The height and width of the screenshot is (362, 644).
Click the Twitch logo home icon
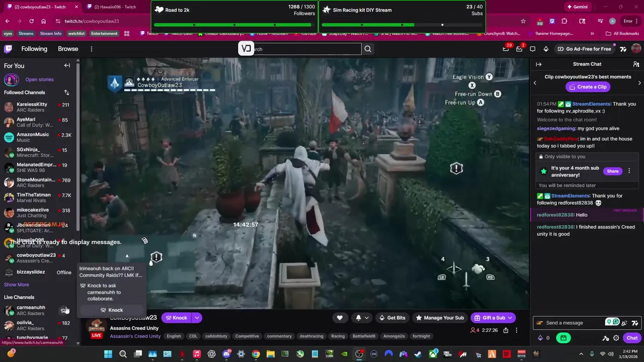pyautogui.click(x=8, y=49)
